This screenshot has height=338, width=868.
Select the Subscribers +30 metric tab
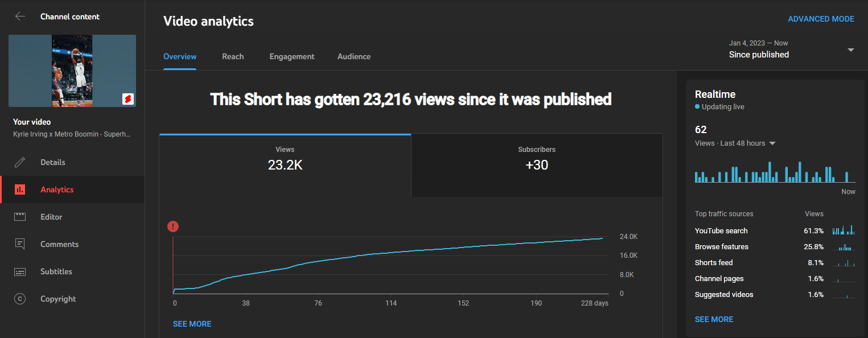[537, 165]
